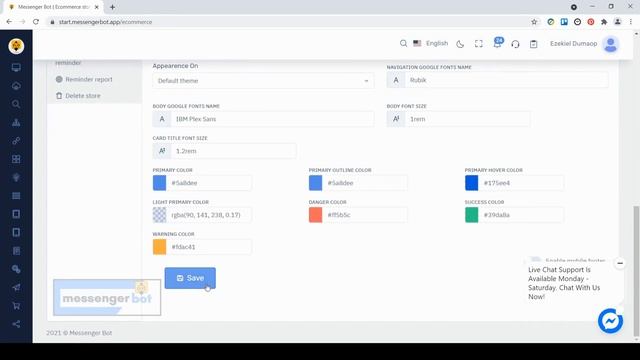Viewport: 640px width, 360px height.
Task: Click the Warning Color orange swatch
Action: click(160, 247)
